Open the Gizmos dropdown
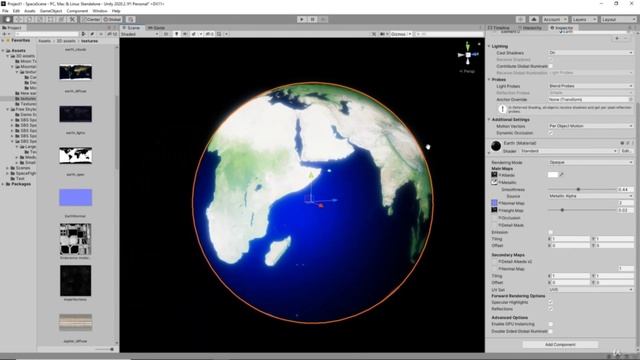640x360 pixels. (400, 34)
